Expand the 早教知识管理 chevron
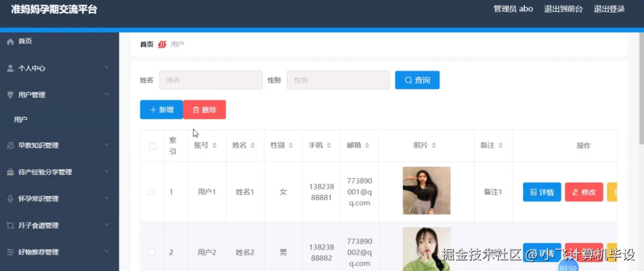644x271 pixels. point(107,145)
